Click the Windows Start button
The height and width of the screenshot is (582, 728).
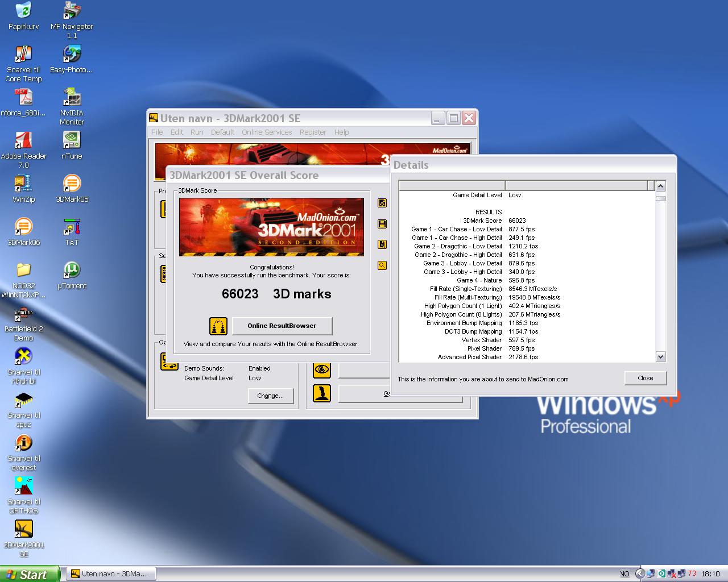coord(30,574)
